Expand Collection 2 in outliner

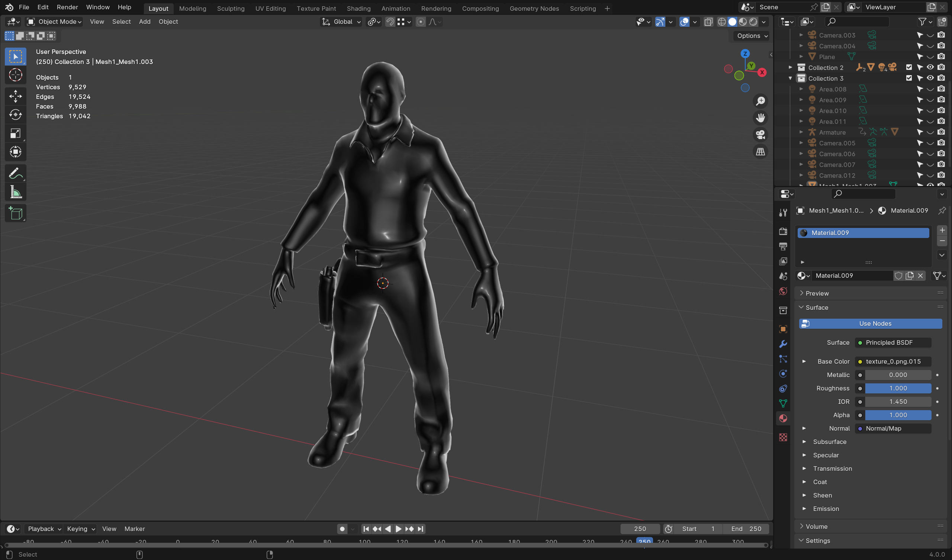click(790, 67)
